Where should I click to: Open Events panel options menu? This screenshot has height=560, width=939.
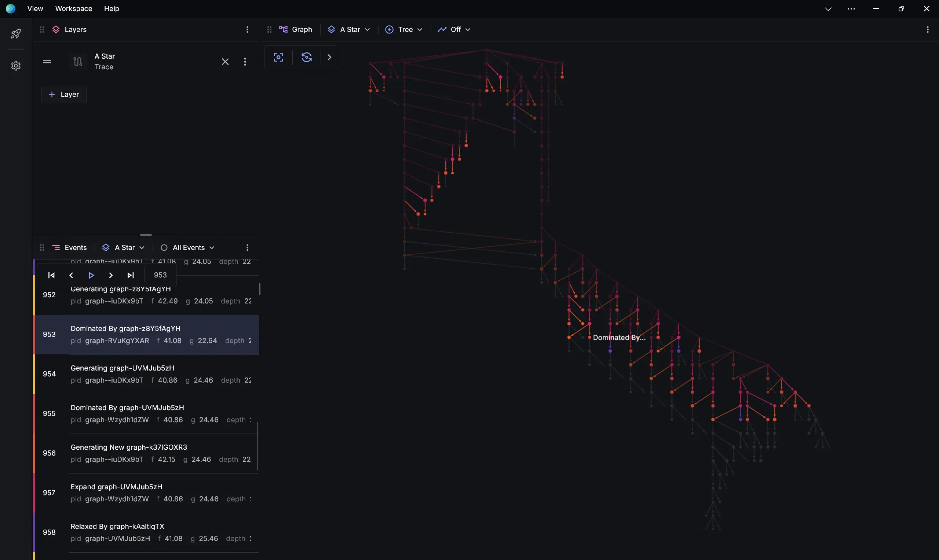coord(247,247)
